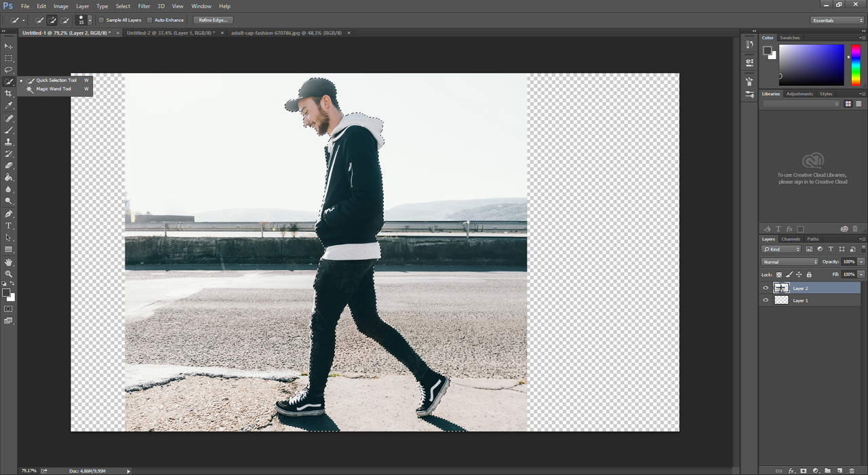Open the Normal blend mode dropdown
Image resolution: width=868 pixels, height=475 pixels.
pos(790,262)
